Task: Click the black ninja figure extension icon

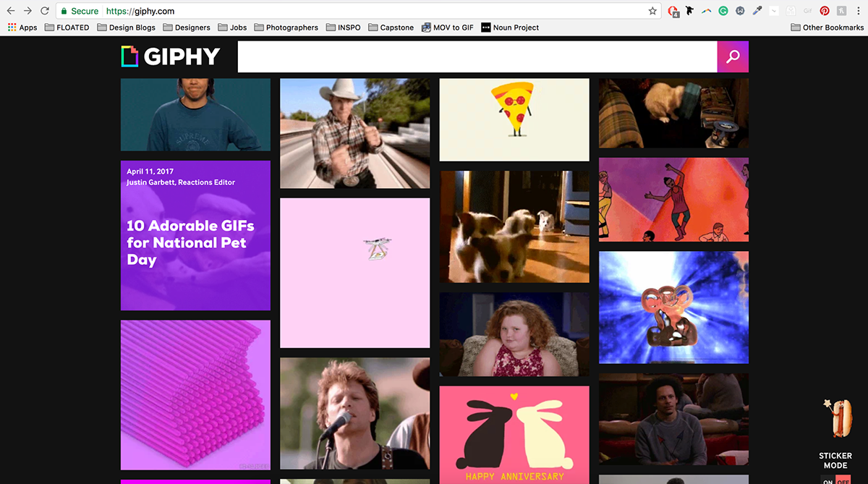Action: 690,11
